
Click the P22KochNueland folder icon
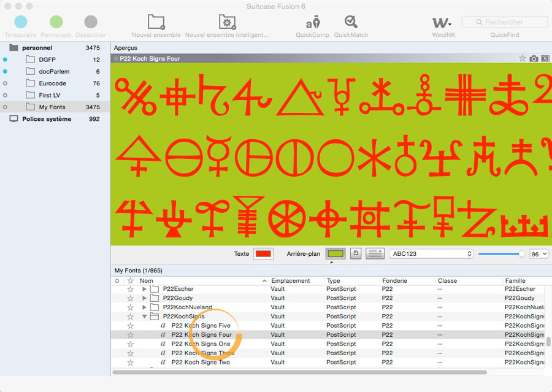(x=155, y=307)
